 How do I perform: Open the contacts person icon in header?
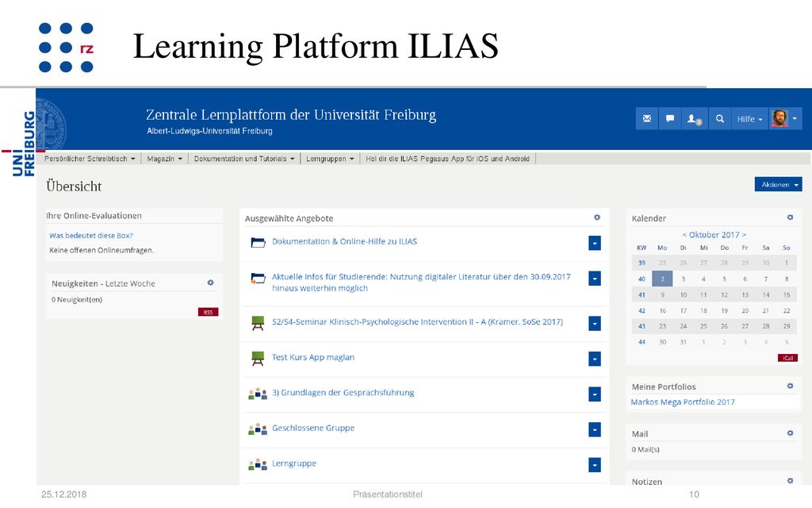694,119
